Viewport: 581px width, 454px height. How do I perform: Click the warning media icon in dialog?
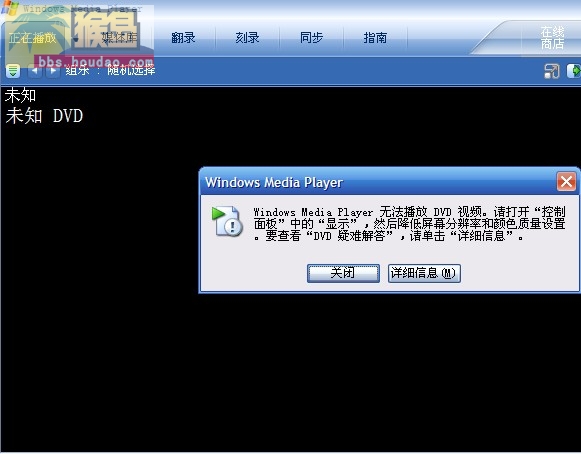point(227,221)
